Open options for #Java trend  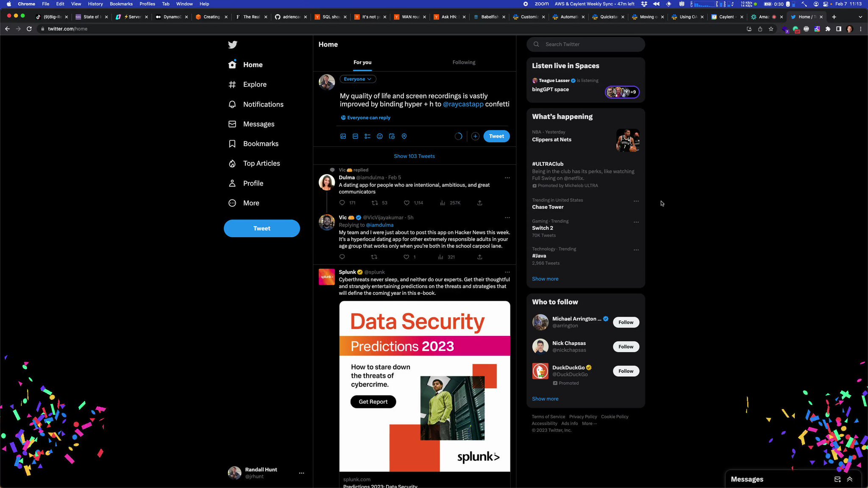click(636, 250)
